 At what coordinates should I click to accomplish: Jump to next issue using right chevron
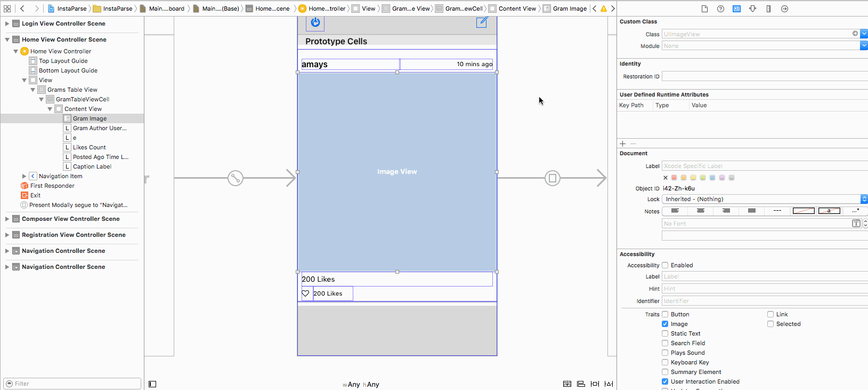click(613, 9)
